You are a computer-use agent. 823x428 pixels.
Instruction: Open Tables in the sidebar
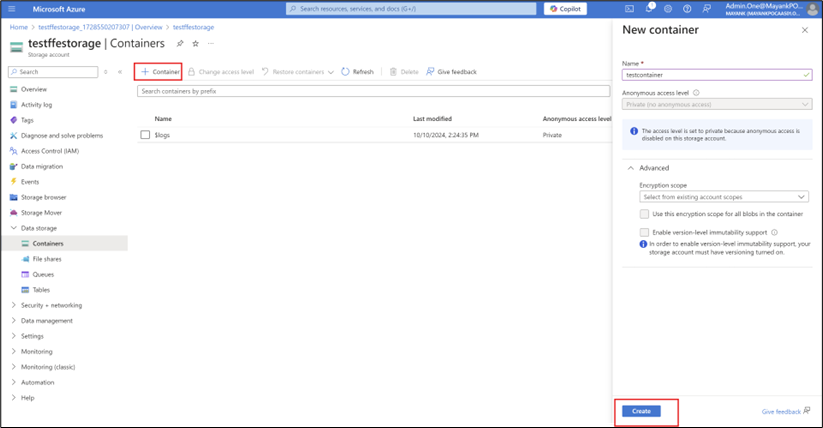coord(41,290)
